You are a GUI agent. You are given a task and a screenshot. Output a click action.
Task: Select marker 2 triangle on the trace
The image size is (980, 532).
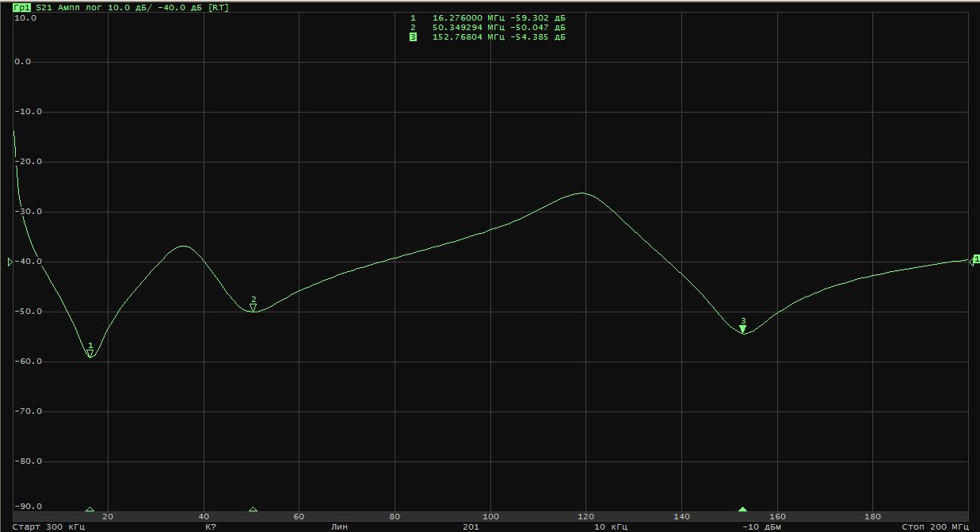(254, 308)
